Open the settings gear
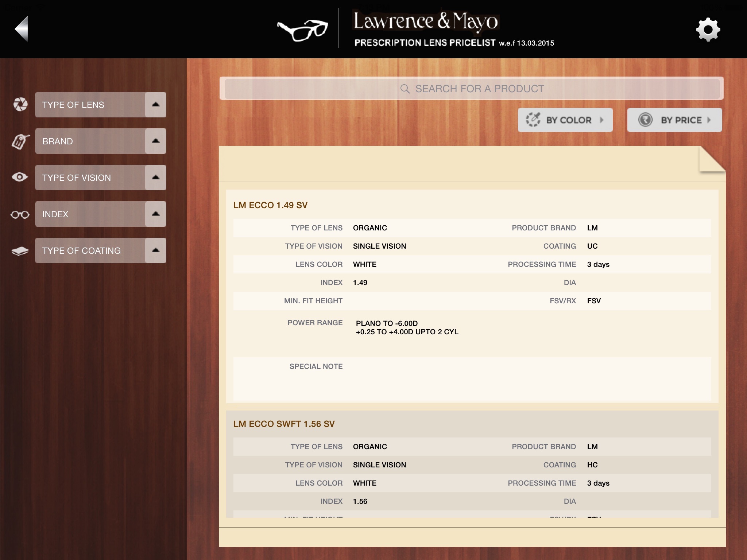 (708, 29)
